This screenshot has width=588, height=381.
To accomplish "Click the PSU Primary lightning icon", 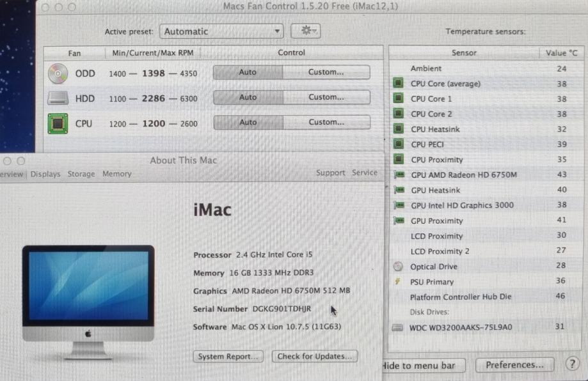I will click(x=398, y=281).
